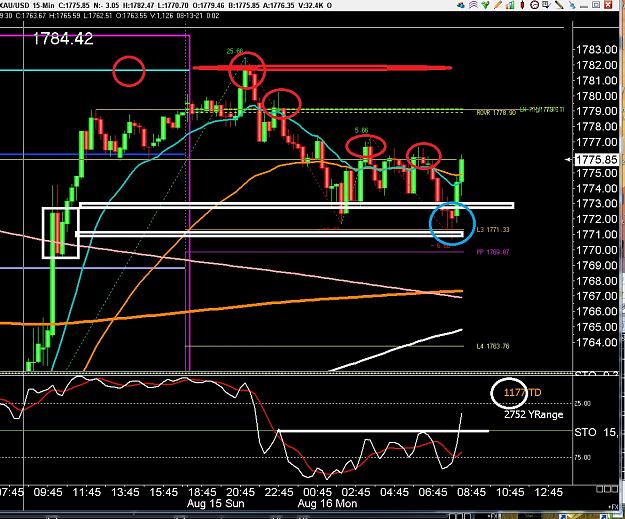The image size is (625, 519).
Task: Select the orange pencil drawing tool
Action: point(497,5)
